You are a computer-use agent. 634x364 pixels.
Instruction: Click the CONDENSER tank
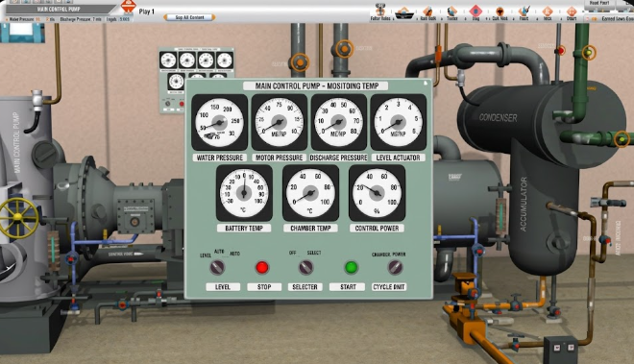point(542,123)
